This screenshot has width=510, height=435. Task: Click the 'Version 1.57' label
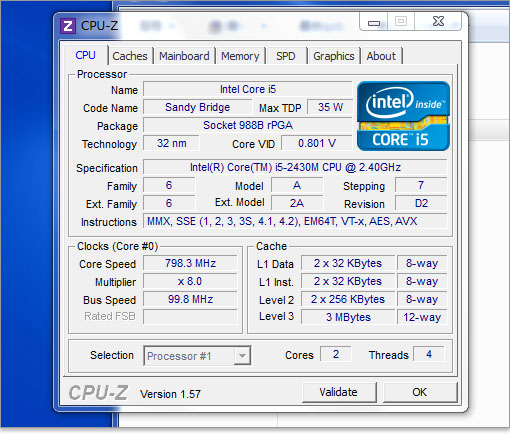170,394
